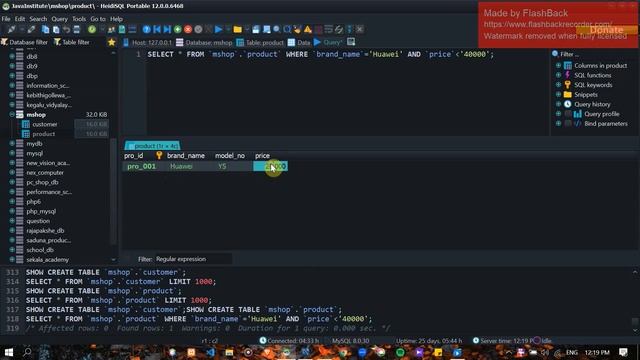The image size is (640, 360).
Task: Open the File menu
Action: click(x=6, y=19)
